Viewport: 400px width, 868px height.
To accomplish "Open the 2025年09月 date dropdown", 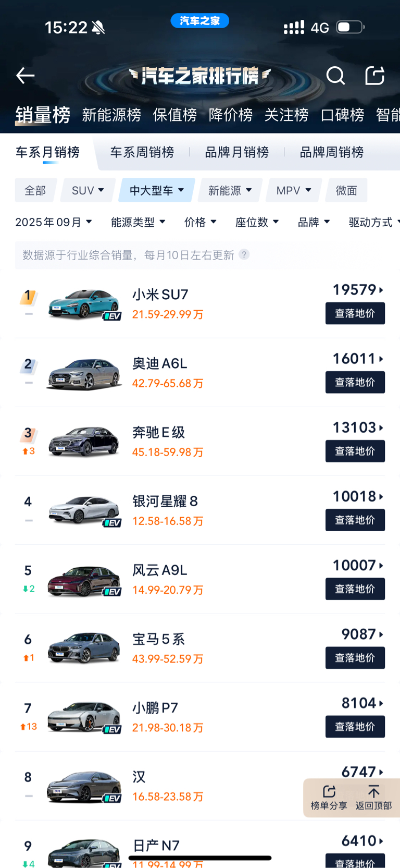I will click(x=54, y=222).
